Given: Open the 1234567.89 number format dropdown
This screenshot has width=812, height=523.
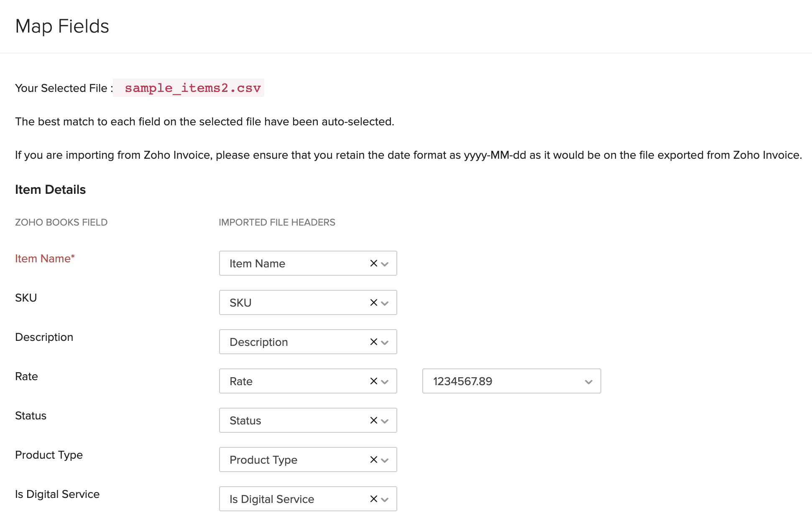Looking at the screenshot, I should (511, 381).
